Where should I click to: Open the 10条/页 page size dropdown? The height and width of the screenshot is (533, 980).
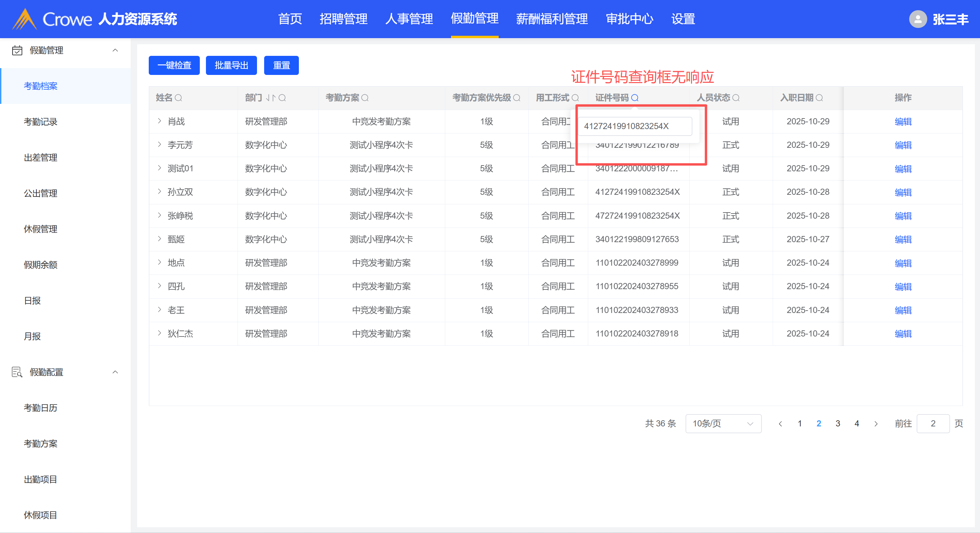723,423
